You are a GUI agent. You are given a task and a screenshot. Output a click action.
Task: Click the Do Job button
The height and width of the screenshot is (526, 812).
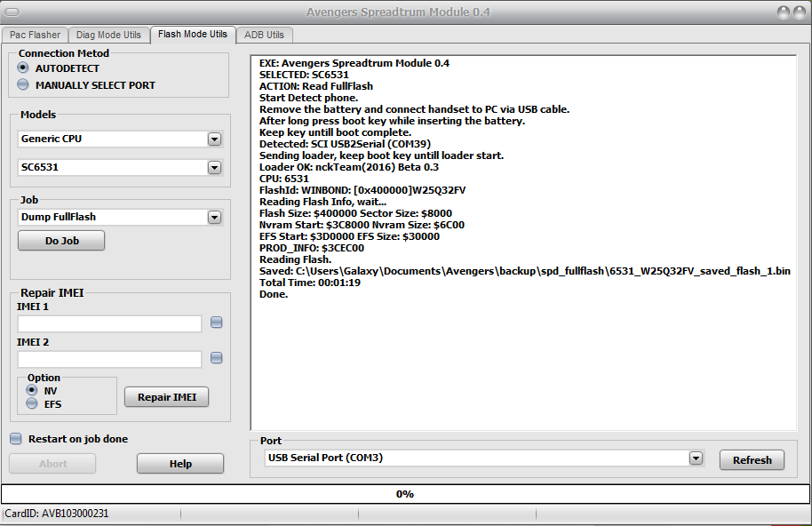pos(61,241)
